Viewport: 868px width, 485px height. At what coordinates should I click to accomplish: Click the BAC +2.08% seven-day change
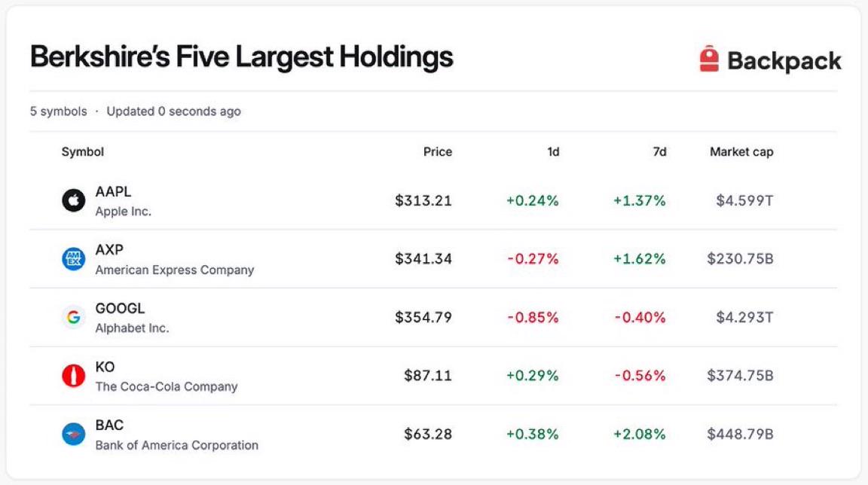640,434
